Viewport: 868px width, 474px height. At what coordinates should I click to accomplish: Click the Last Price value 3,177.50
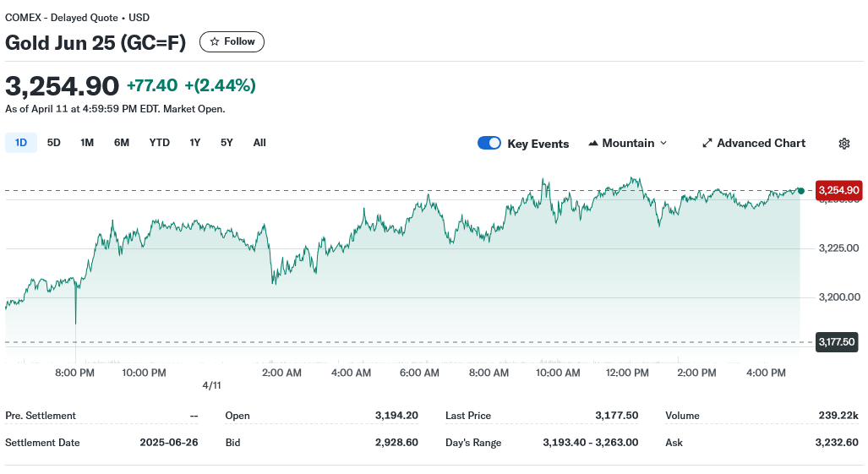click(x=617, y=416)
